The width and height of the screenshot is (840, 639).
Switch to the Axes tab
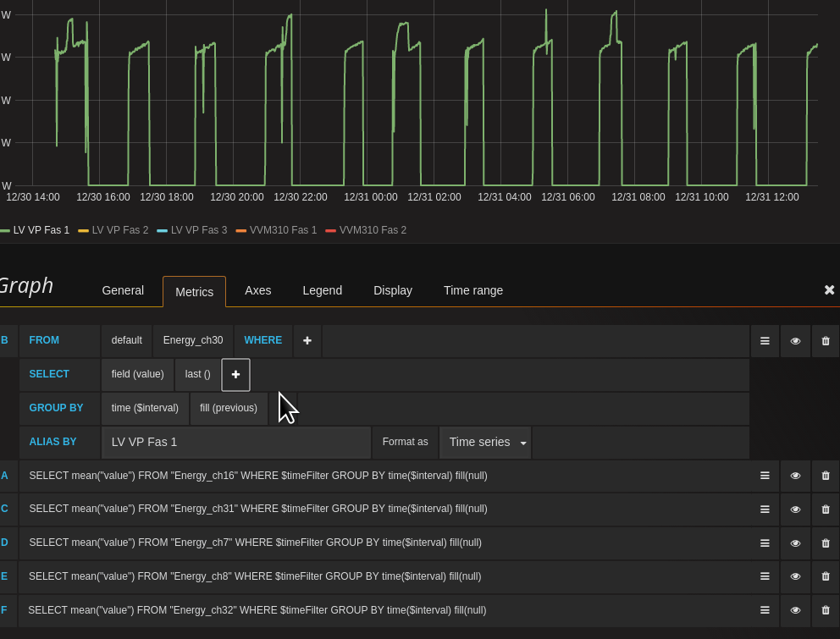(x=257, y=291)
